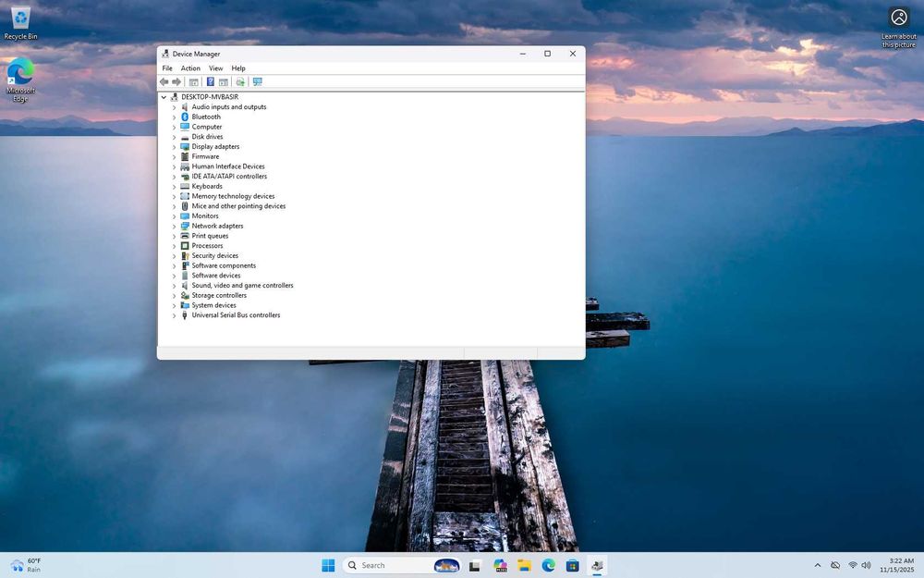Viewport: 924px width, 578px height.
Task: Click the Processors chip icon
Action: coord(185,246)
